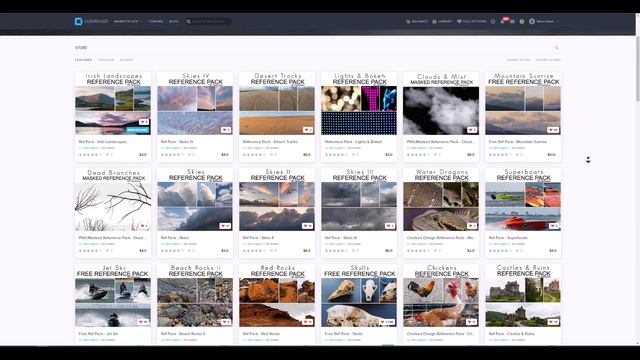Like the Skies III reference pack

390,226
